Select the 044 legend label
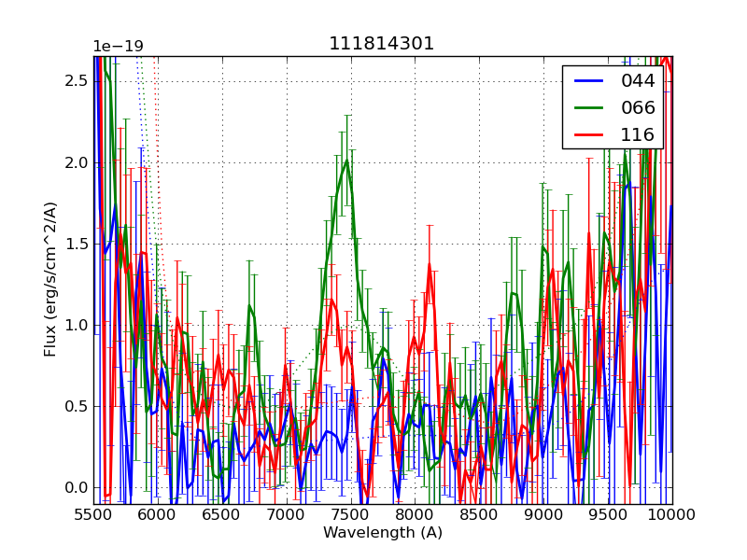 (x=638, y=81)
